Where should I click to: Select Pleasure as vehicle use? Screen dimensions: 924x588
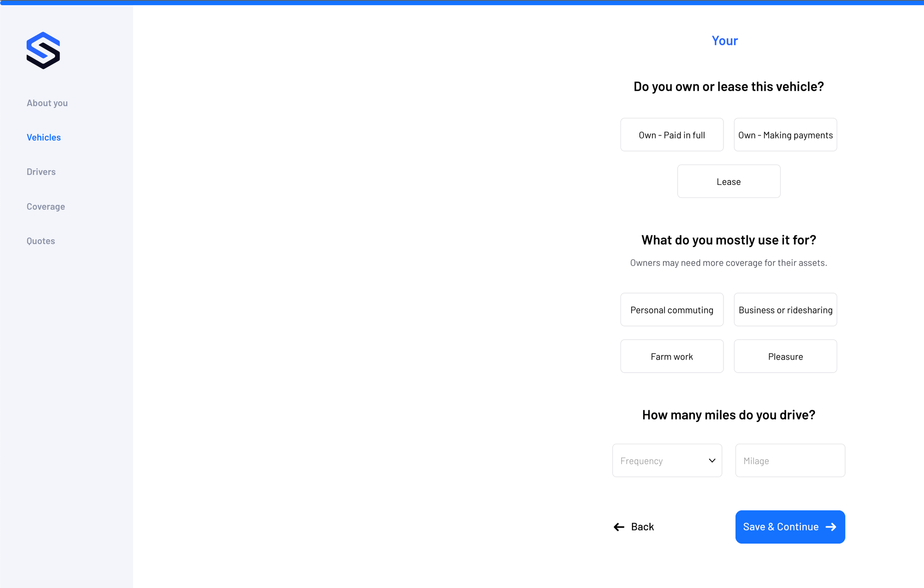click(785, 356)
